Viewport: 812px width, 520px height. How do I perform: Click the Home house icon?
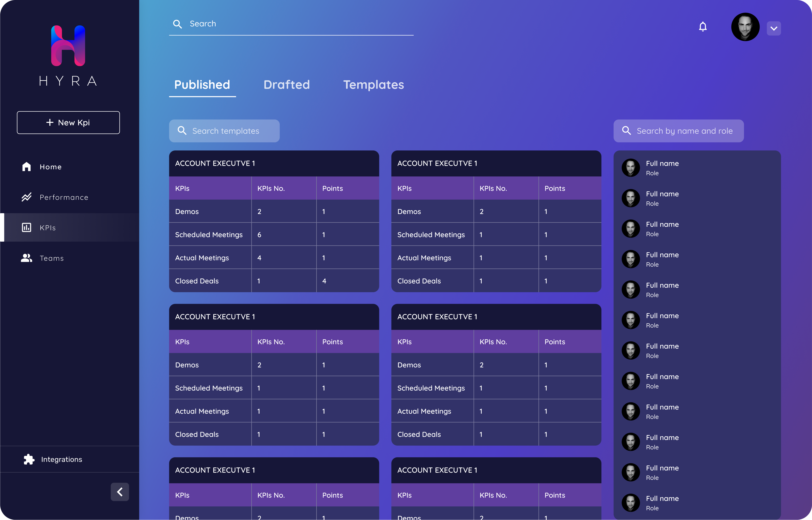click(x=26, y=166)
